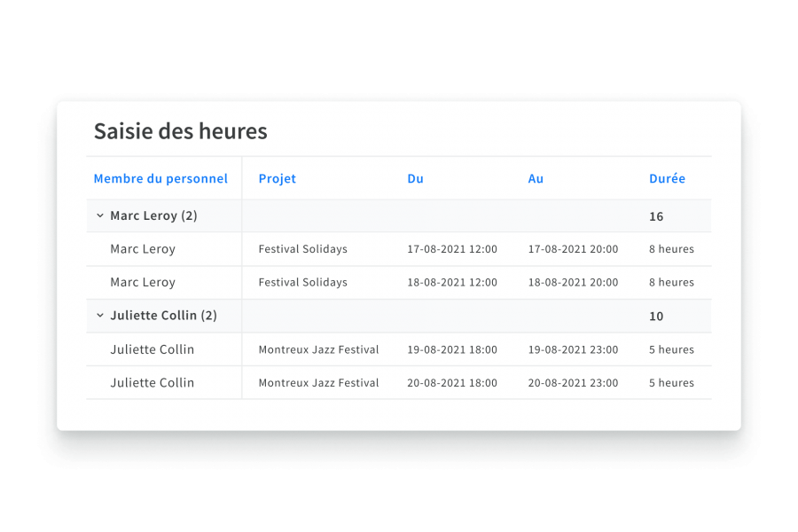This screenshot has width=798, height=532.
Task: Select the 17-08-2021 12:00 start time
Action: click(450, 249)
